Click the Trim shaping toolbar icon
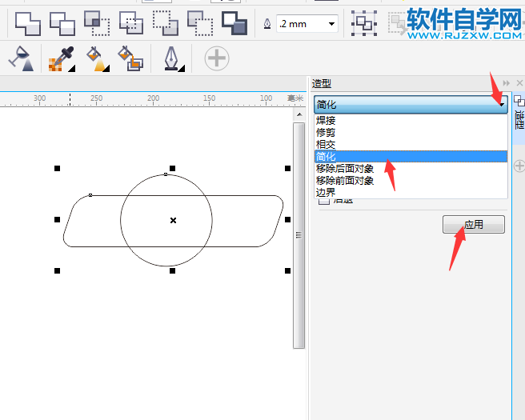 (62, 24)
